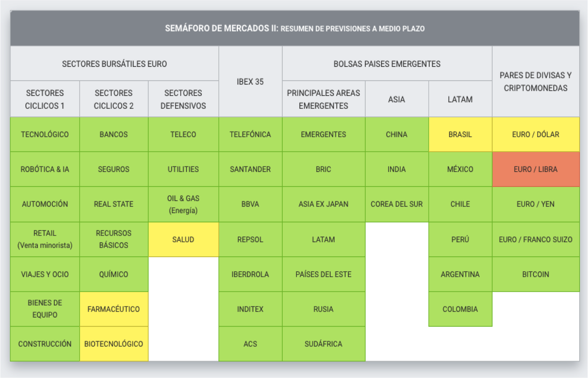Select the PARES DE DIVISAS Y CRIPTOMONEDAS header
Viewport: 588px width, 378px height.
[535, 82]
